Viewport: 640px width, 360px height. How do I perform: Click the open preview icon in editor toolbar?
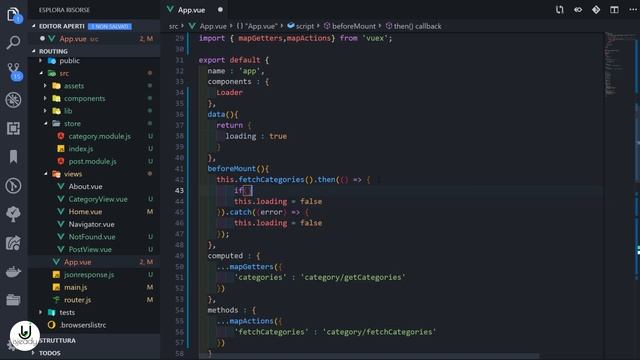point(578,9)
